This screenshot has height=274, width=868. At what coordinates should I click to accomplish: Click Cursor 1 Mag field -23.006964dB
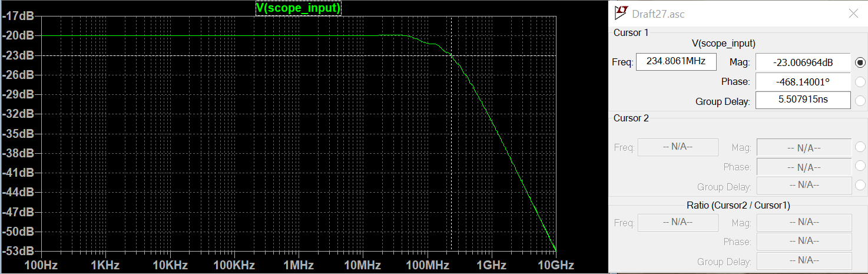point(803,62)
